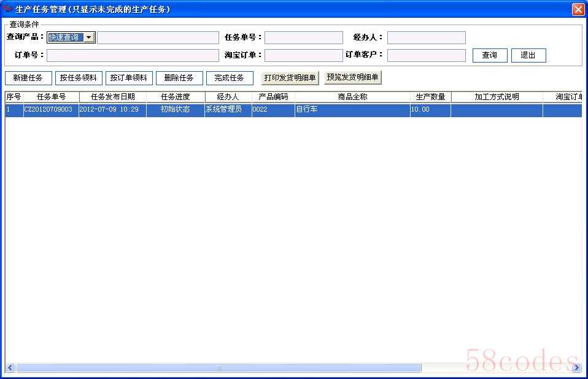Click the 按任务领料 button
The height and width of the screenshot is (379, 588).
pyautogui.click(x=79, y=78)
